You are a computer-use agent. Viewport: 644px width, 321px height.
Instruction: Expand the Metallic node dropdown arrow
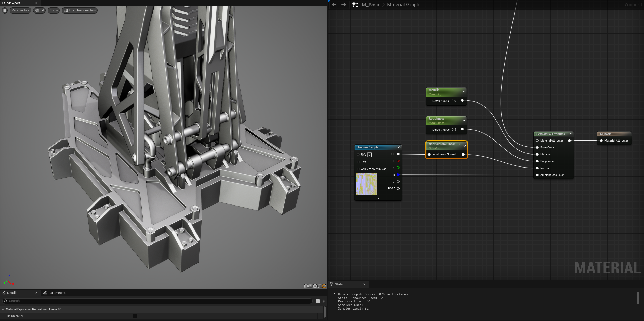(464, 92)
